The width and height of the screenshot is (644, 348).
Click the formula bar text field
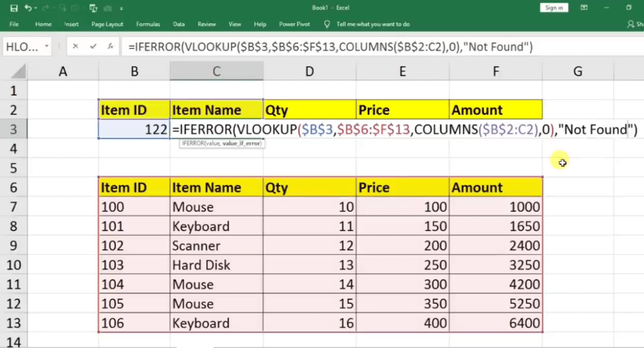(378, 47)
